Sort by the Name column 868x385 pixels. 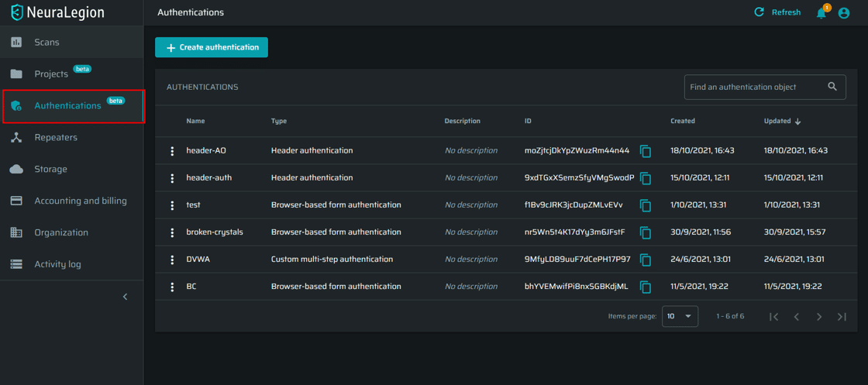pyautogui.click(x=195, y=121)
